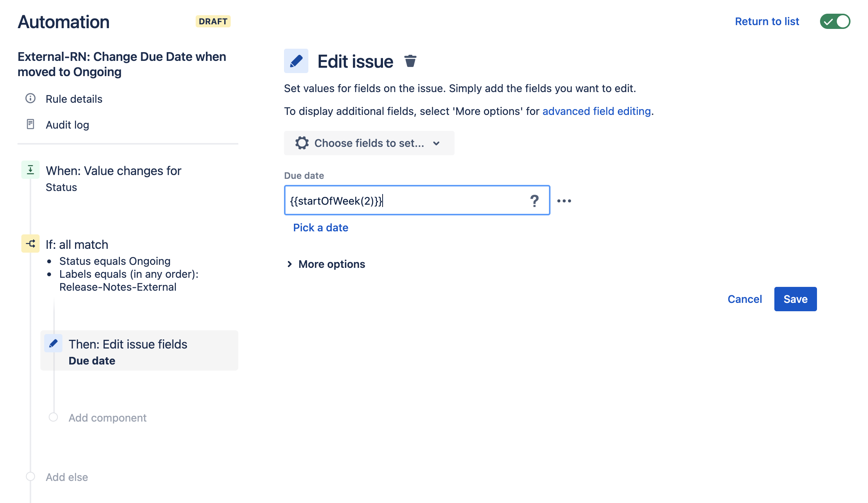Open the three-dot menu beside Due date

point(564,201)
